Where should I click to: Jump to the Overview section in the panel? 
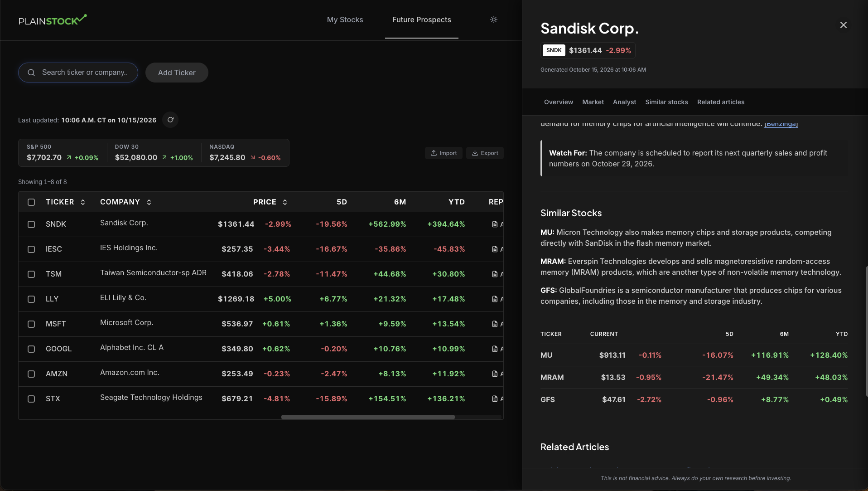click(x=558, y=102)
